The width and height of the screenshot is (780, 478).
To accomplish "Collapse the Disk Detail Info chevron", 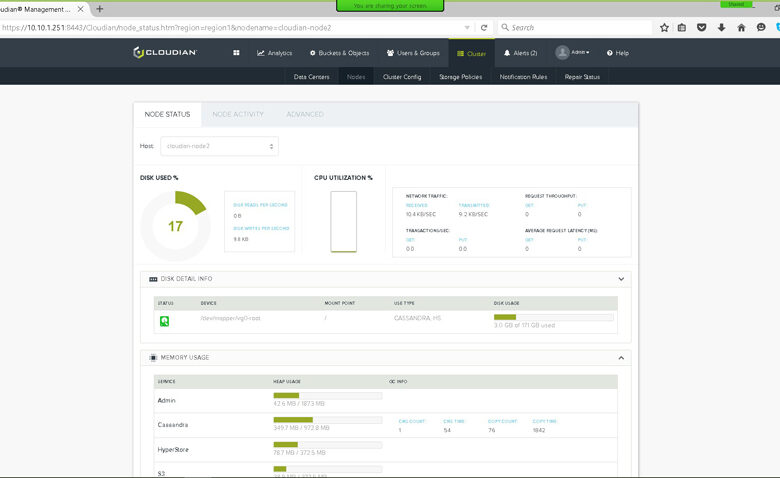I will (621, 279).
